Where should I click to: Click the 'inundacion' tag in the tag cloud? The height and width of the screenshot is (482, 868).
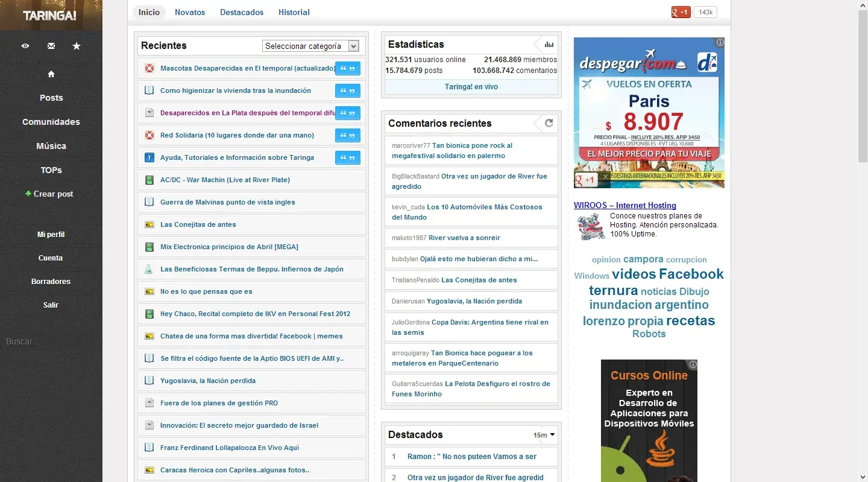click(621, 305)
